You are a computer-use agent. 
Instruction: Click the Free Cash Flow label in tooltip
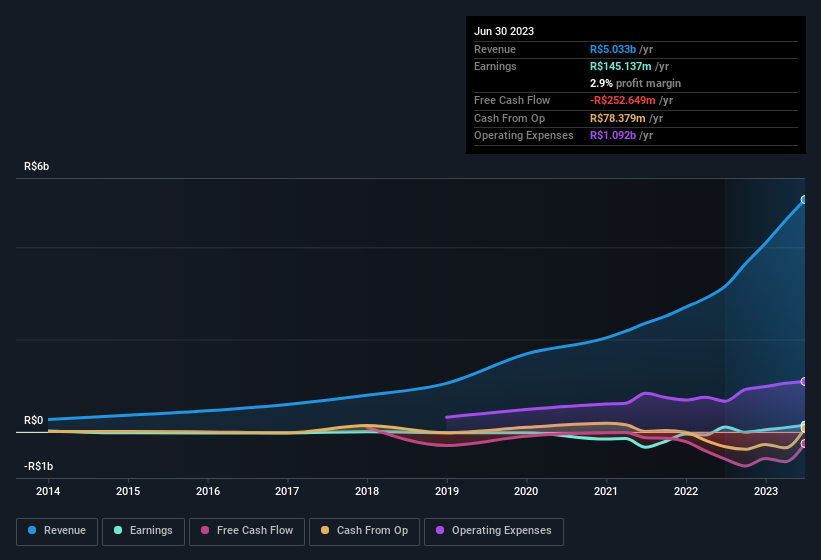pos(512,100)
